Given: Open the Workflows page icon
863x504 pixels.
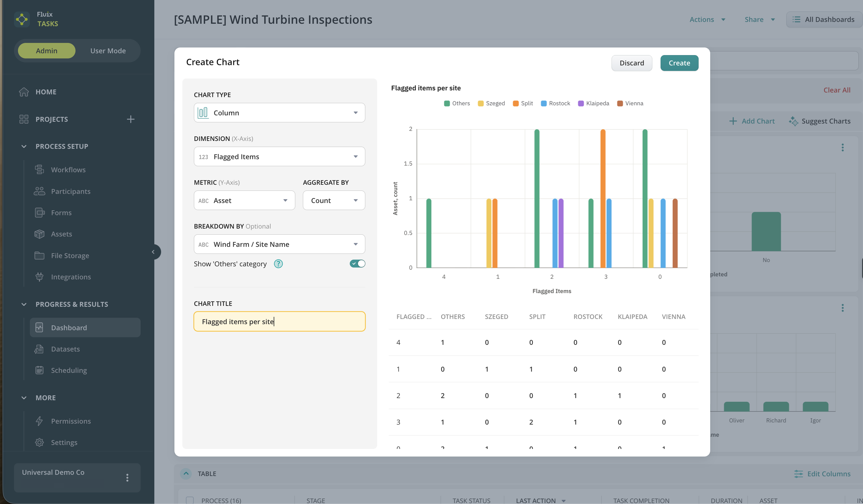Looking at the screenshot, I should point(39,170).
